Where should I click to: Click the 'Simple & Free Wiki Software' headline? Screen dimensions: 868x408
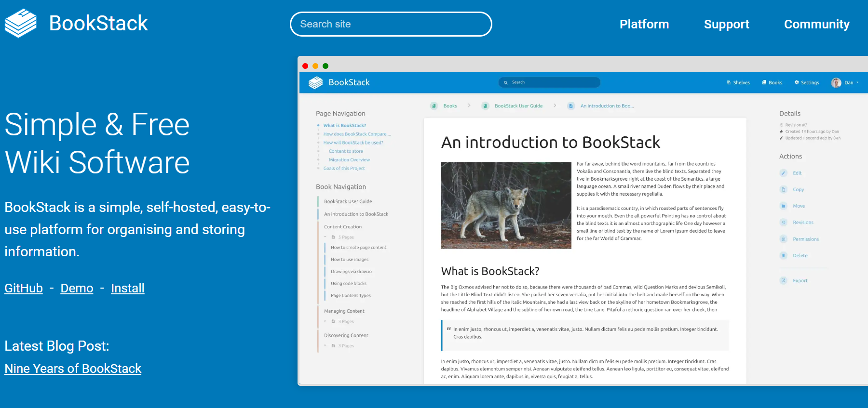(97, 143)
